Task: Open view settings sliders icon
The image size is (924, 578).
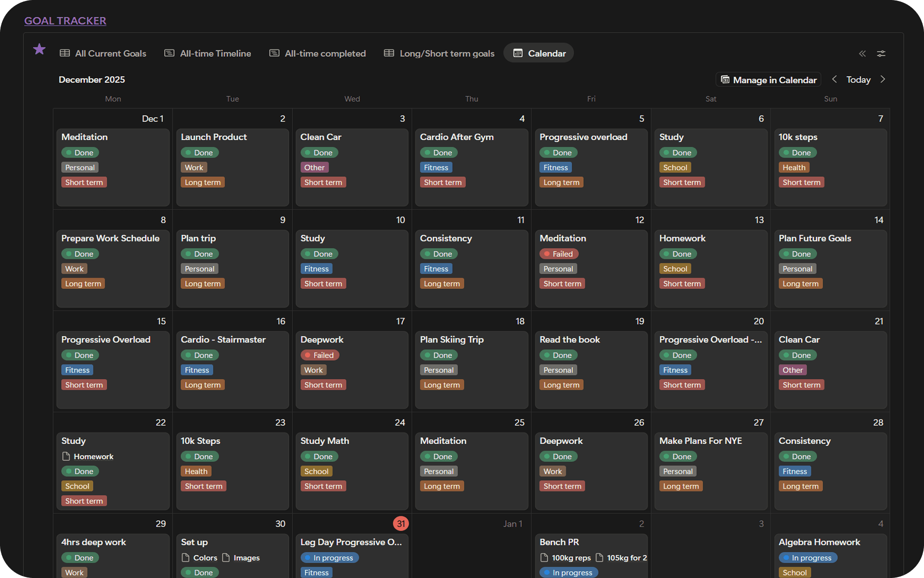Action: click(881, 53)
